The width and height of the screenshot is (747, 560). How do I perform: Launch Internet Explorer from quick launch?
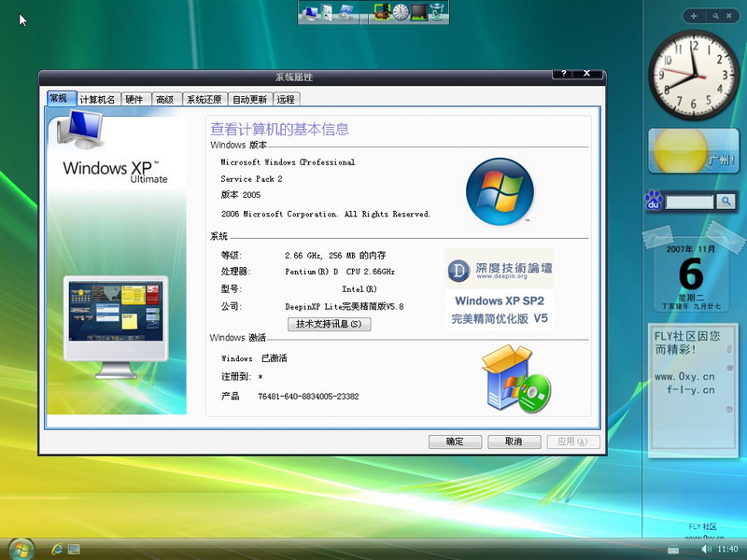pyautogui.click(x=57, y=549)
